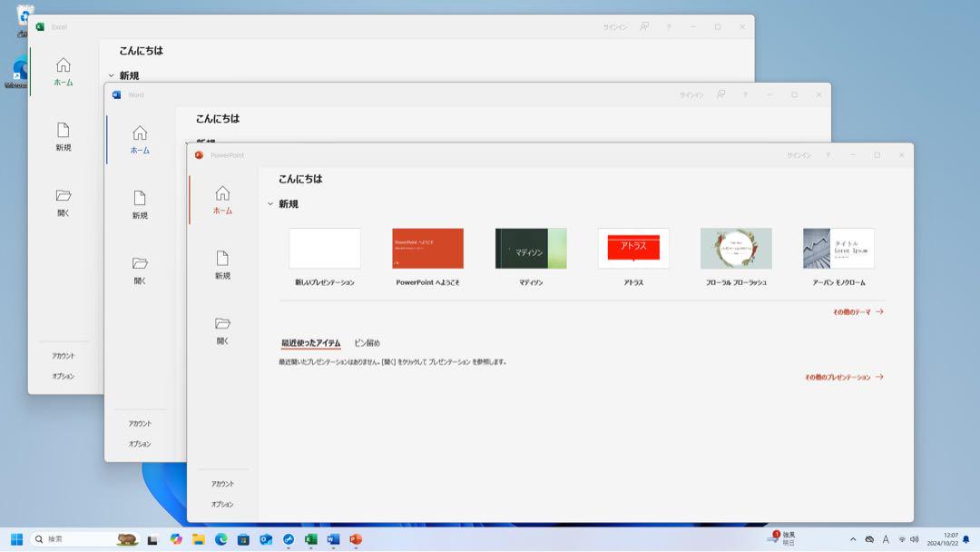
Task: Open Task View from the taskbar
Action: point(152,539)
